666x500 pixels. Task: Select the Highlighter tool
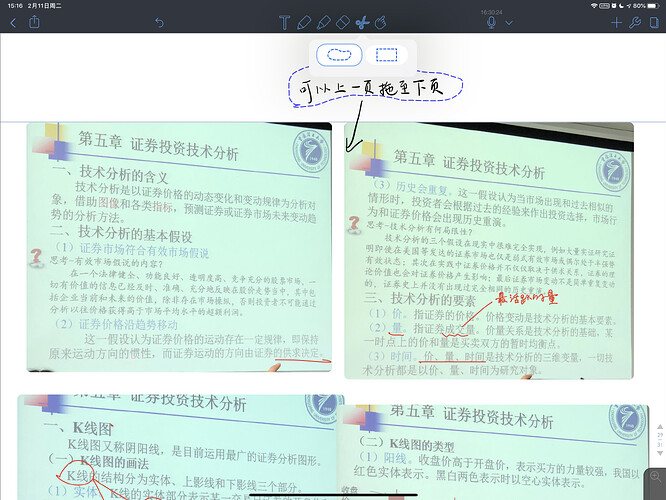point(324,22)
